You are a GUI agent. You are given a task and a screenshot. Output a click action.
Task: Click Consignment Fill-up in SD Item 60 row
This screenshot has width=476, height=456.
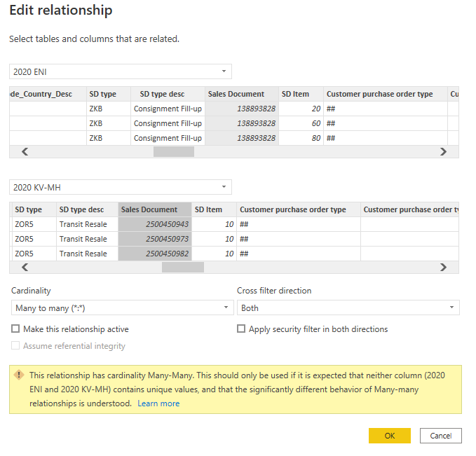(168, 123)
